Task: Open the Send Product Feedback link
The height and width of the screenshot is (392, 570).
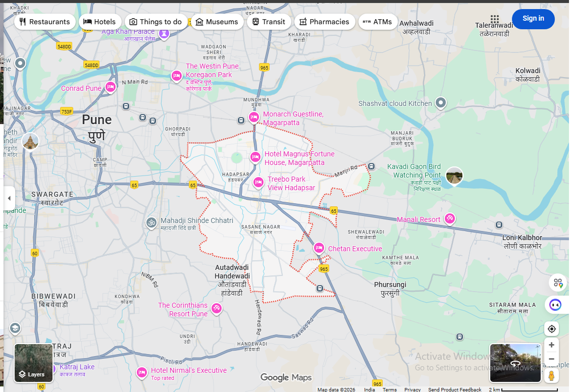Action: point(454,389)
